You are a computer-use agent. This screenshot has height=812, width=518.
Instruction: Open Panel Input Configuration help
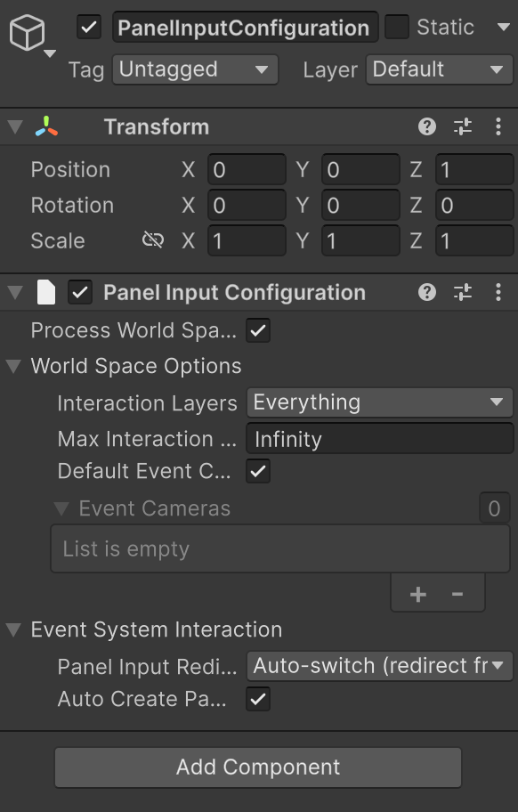tap(426, 292)
